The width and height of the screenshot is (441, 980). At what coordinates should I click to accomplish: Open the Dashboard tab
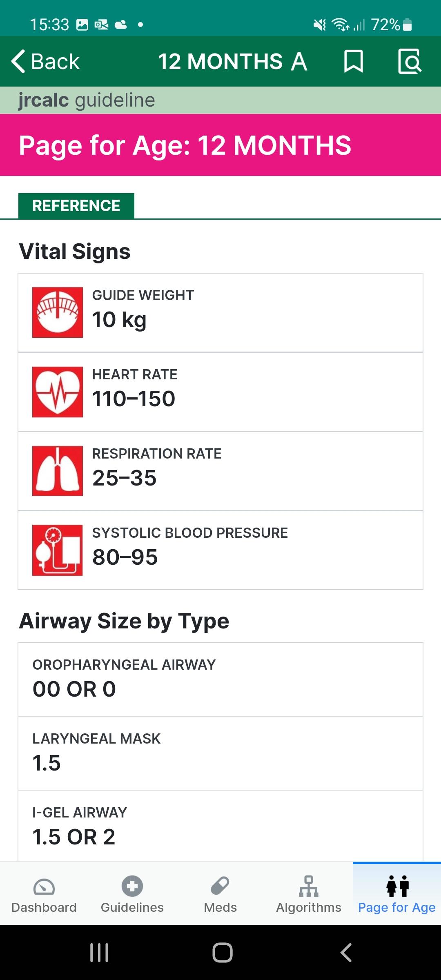click(x=44, y=894)
